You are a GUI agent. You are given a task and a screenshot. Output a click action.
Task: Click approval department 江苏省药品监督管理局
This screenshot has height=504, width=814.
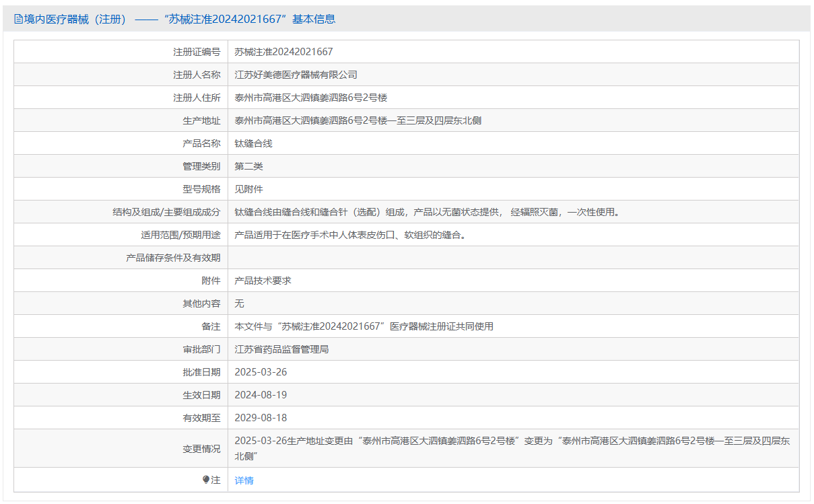(281, 349)
